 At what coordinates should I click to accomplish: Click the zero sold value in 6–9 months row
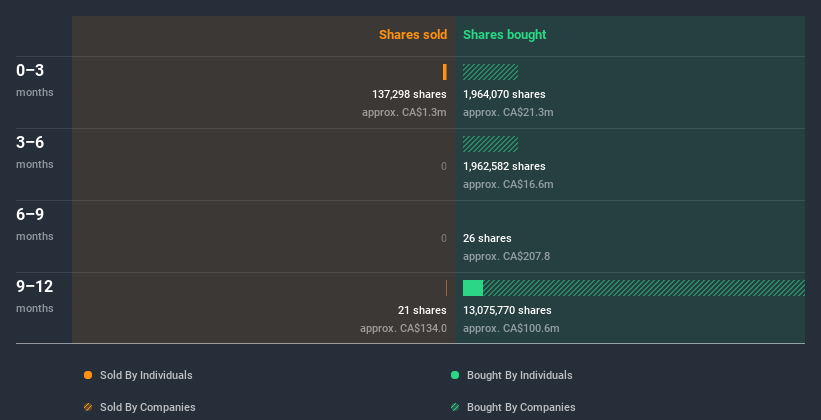click(443, 238)
